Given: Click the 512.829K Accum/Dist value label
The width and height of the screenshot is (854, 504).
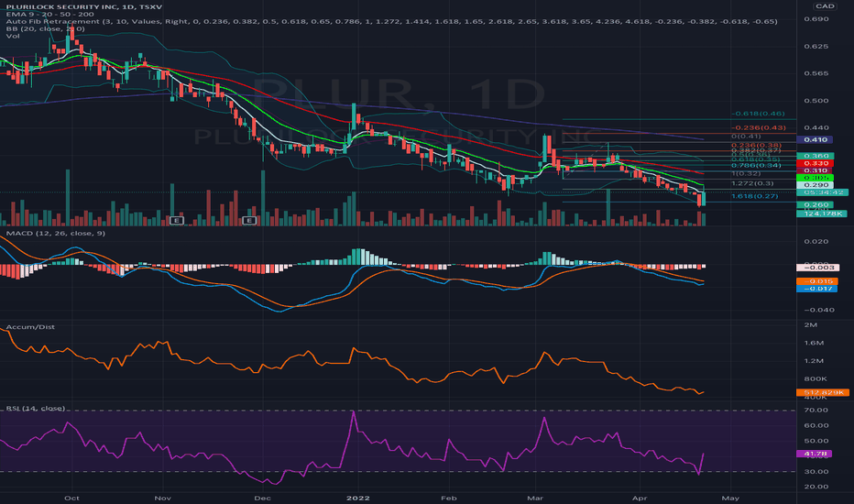Looking at the screenshot, I should point(823,392).
